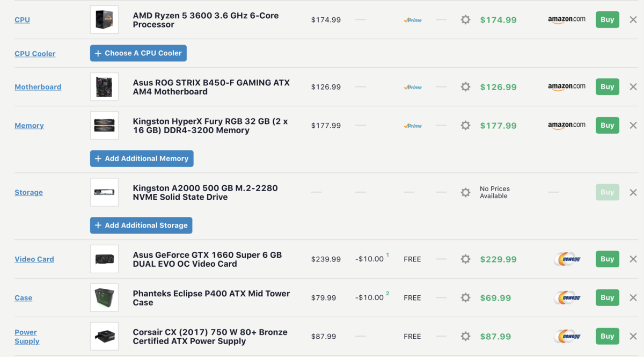The image size is (644, 357).
Task: Open settings gear for CPU row
Action: tap(465, 20)
